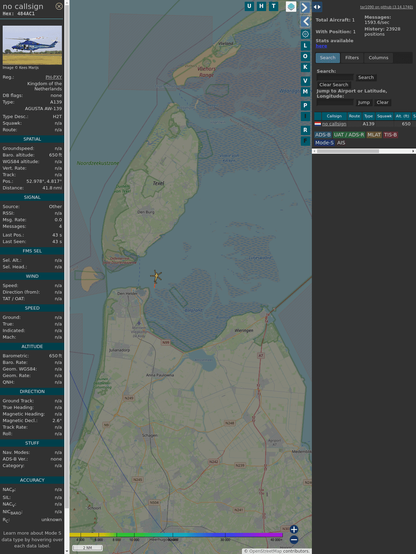Click the follow-aircraft crosshair icon

305,34
